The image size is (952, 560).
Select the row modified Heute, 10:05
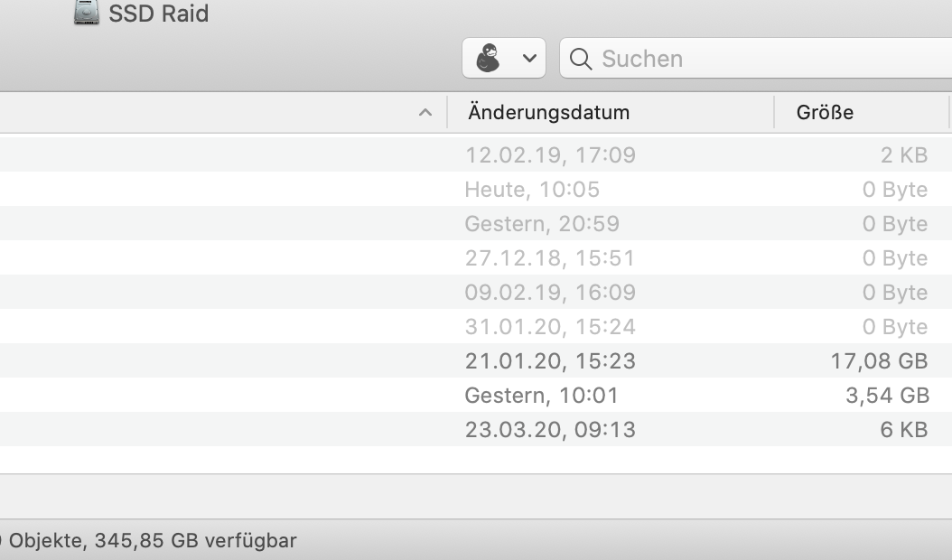(532, 189)
